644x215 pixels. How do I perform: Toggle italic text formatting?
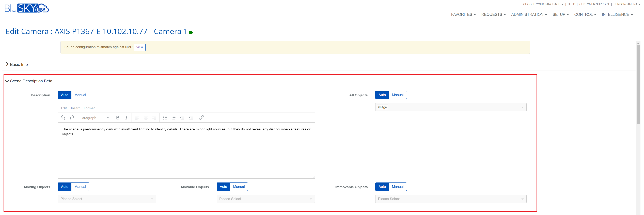click(x=126, y=117)
